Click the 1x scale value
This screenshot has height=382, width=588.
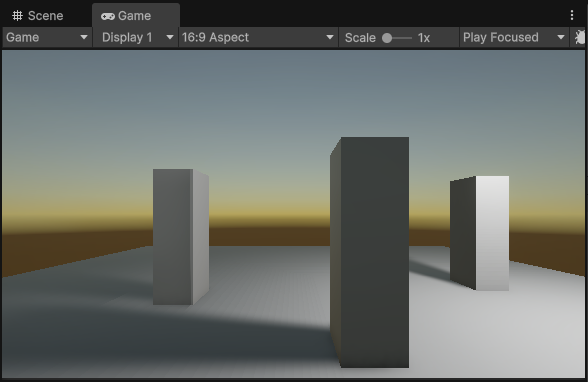click(424, 38)
